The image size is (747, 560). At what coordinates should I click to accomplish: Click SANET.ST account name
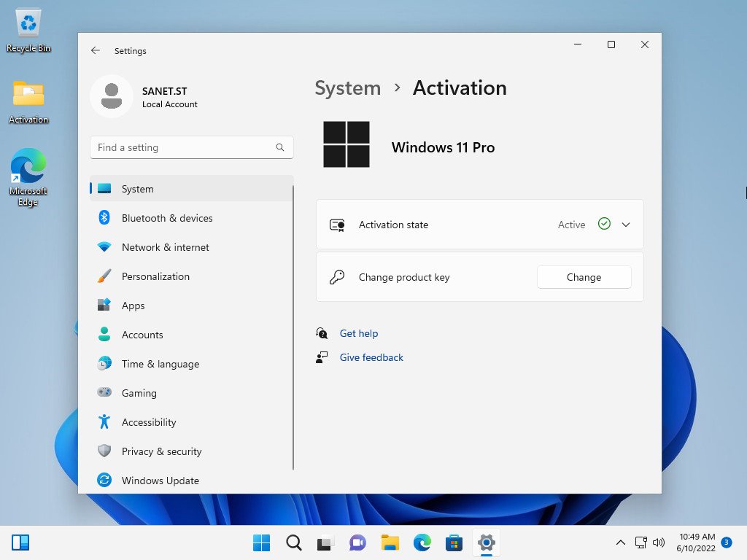[164, 91]
